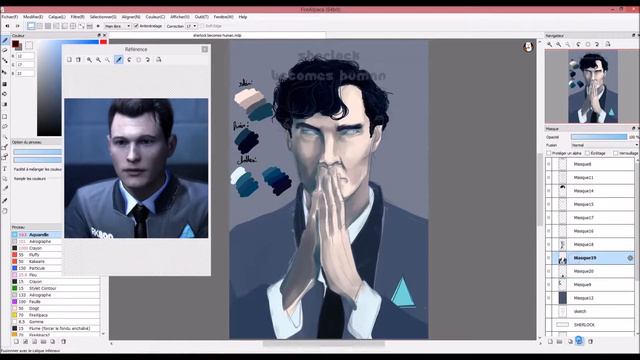Add new layer icon below layer list
The height and width of the screenshot is (360, 640).
coord(550,341)
